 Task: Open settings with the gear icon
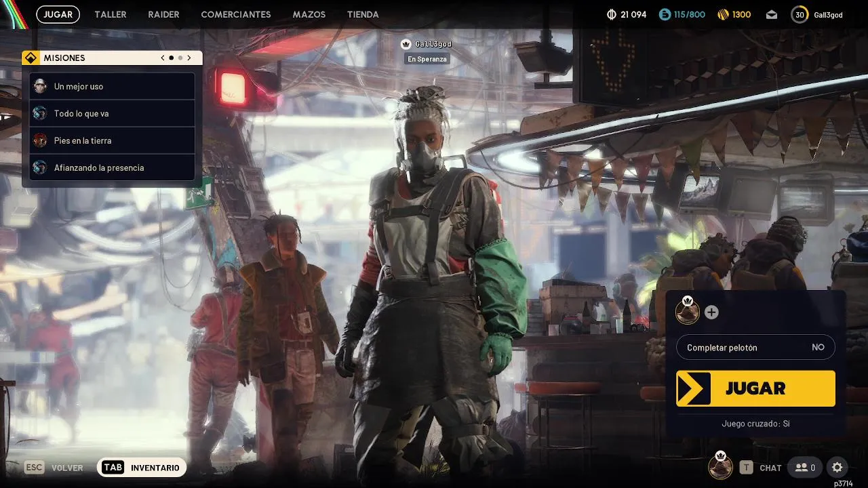[837, 468]
